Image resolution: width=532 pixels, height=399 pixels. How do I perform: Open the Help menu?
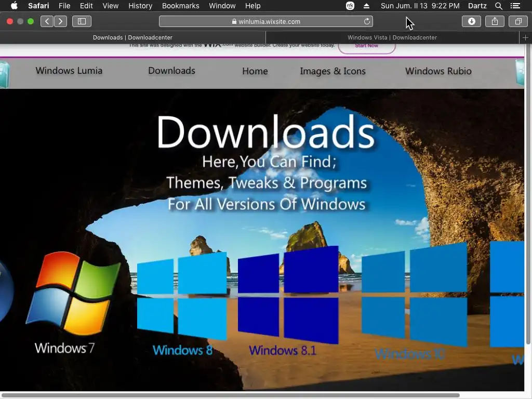(x=253, y=6)
